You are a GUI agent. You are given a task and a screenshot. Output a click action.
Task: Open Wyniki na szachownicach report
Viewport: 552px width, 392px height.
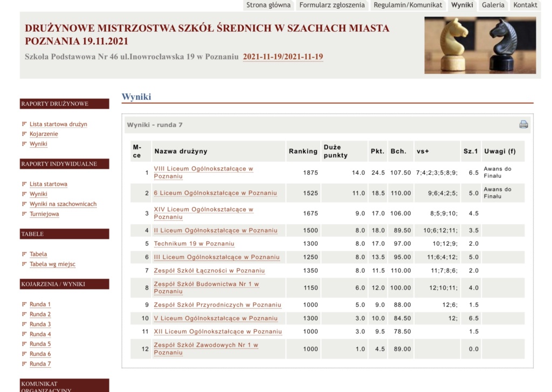[63, 204]
